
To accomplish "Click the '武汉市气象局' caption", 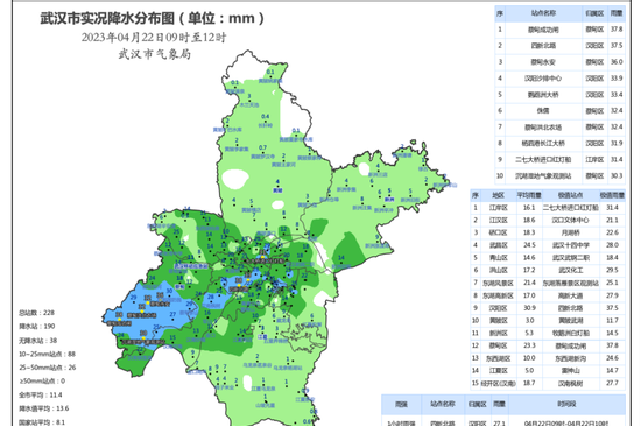I will (x=155, y=54).
